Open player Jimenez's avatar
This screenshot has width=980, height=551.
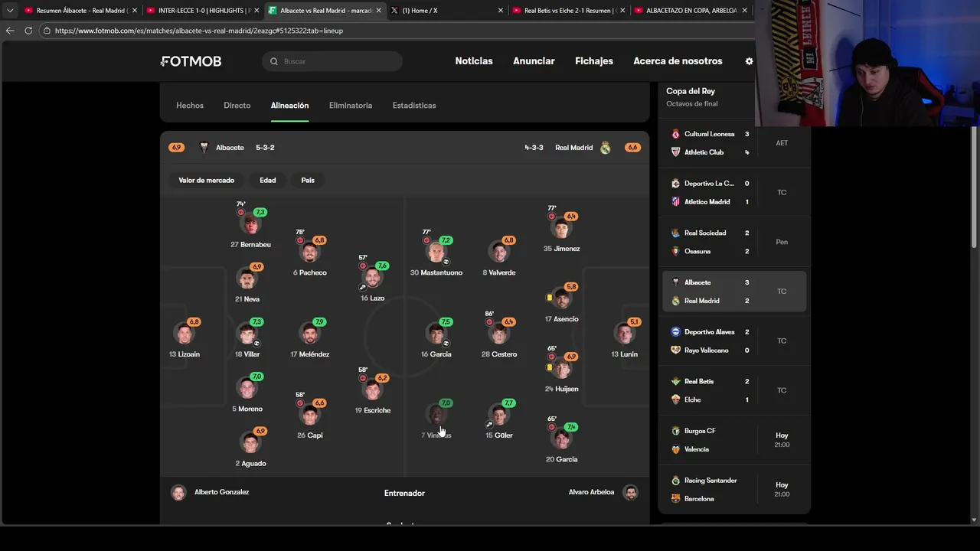(x=562, y=229)
